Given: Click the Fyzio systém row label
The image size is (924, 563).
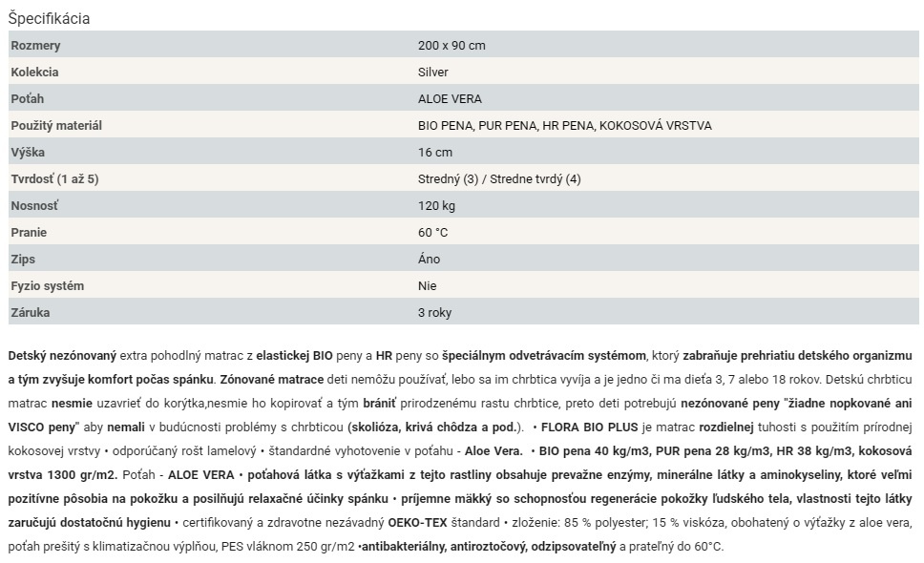Looking at the screenshot, I should pos(47,286).
